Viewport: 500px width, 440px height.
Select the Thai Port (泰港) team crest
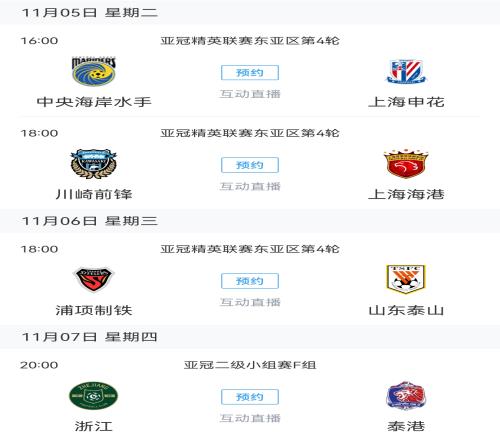click(x=406, y=396)
